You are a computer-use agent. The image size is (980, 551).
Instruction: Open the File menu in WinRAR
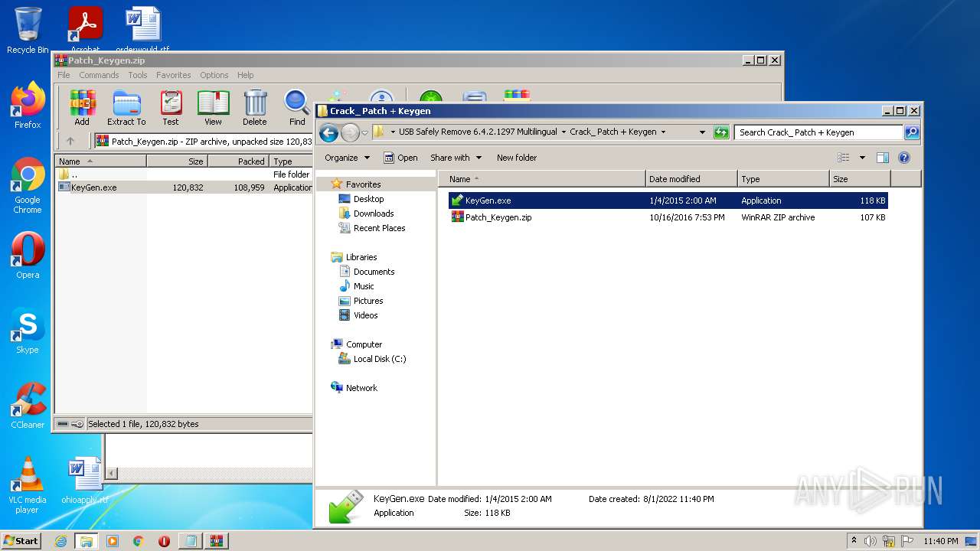point(64,75)
